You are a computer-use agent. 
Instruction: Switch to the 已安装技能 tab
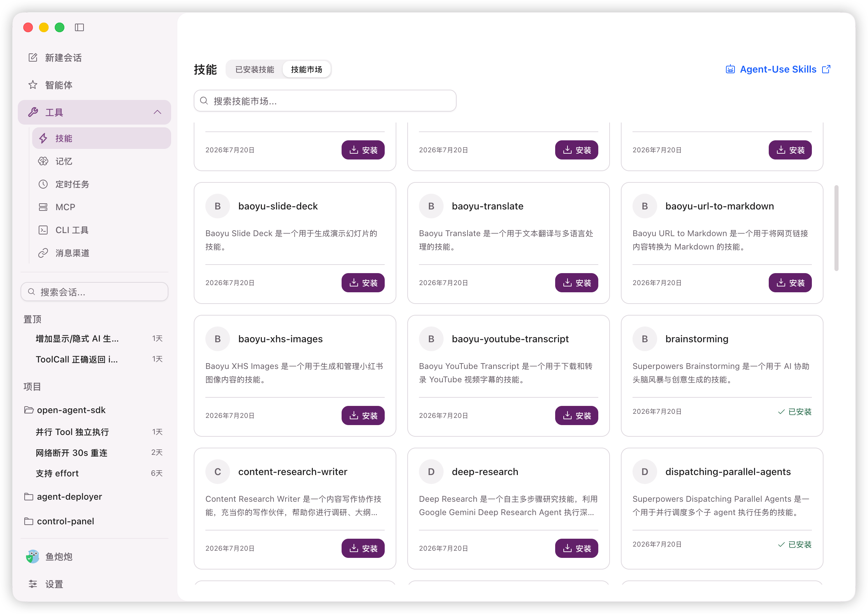point(254,69)
